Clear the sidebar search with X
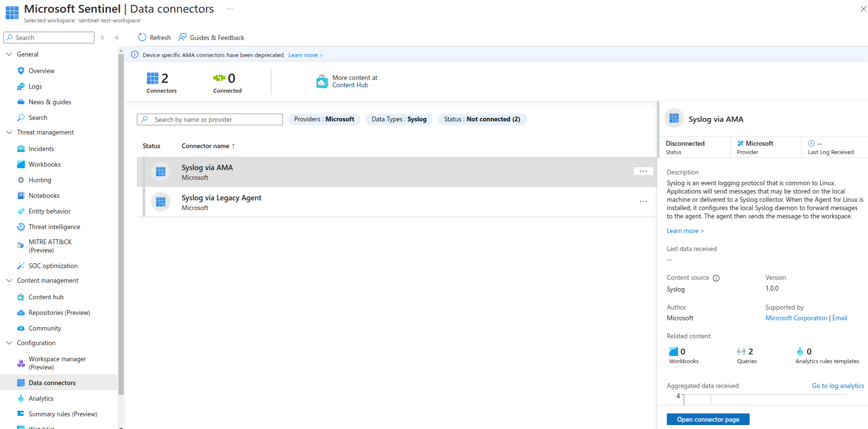 point(102,38)
